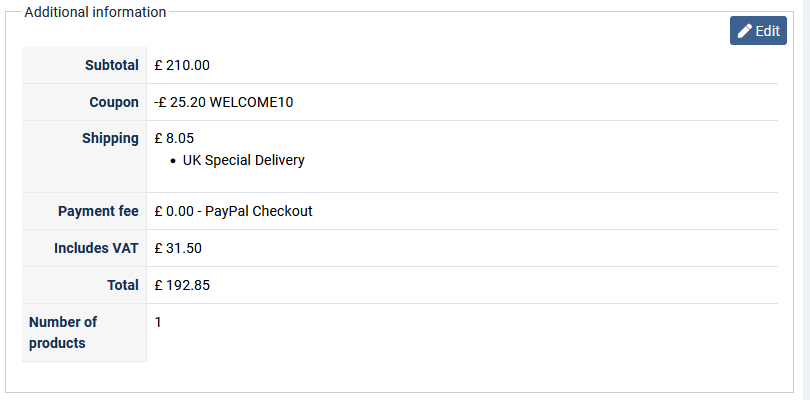This screenshot has width=810, height=400.
Task: Click the £ 31.50 VAT amount
Action: [178, 248]
